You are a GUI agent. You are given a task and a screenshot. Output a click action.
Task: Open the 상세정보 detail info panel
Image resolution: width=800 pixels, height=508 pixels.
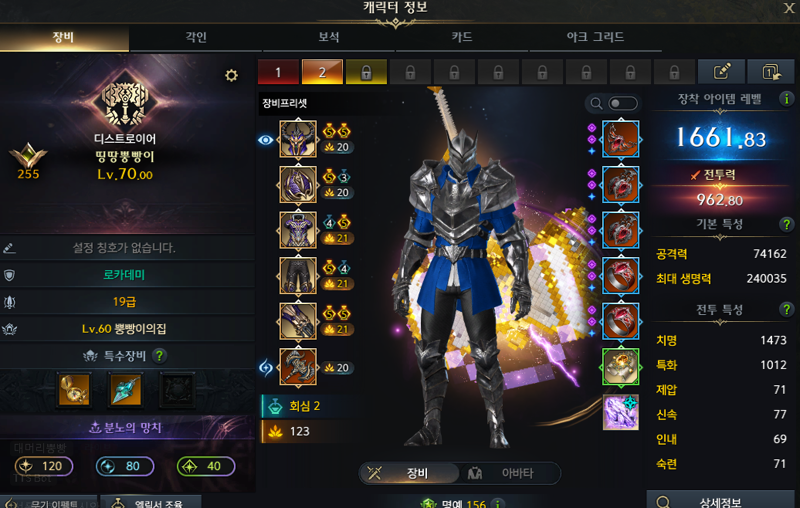720,501
